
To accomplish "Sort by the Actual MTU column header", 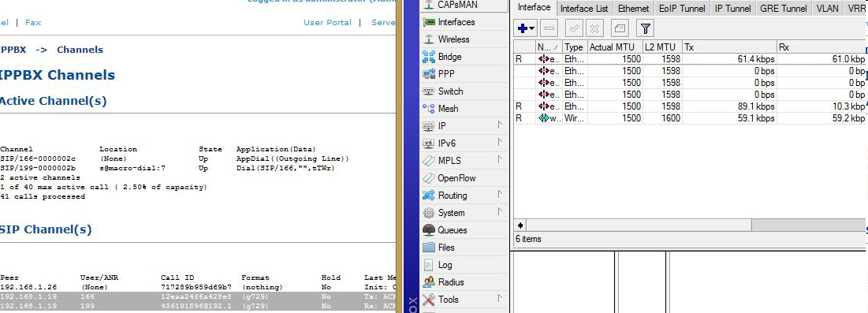I will click(x=615, y=47).
